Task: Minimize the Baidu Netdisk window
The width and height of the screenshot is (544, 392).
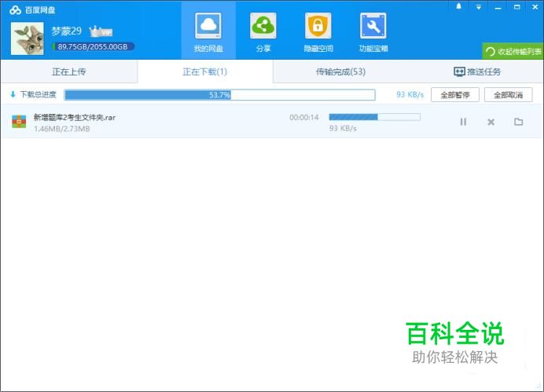Action: click(498, 7)
